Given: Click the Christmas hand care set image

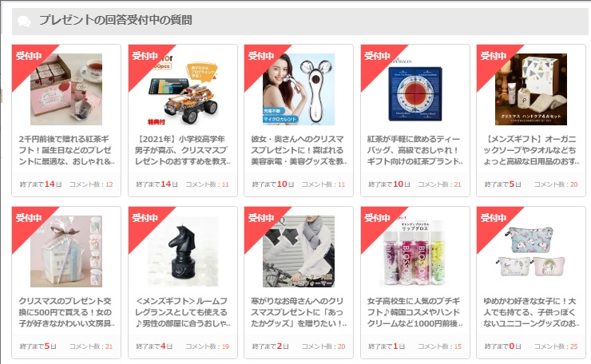Looking at the screenshot, I should click(531, 89).
